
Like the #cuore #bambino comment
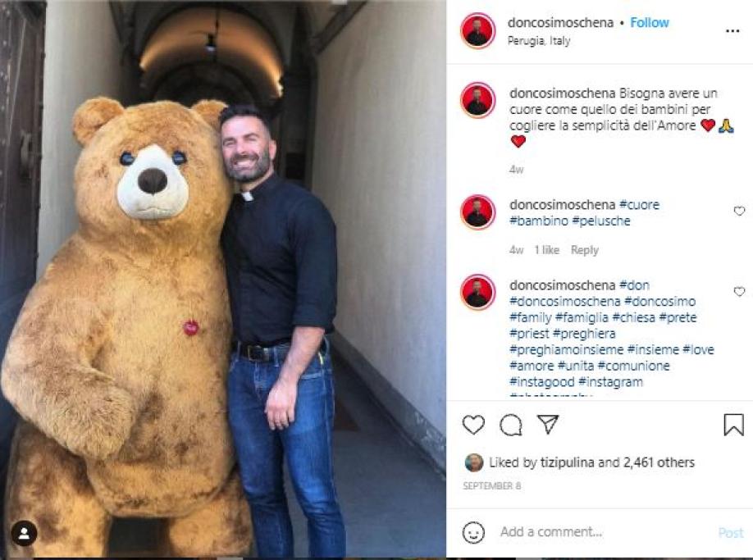point(739,212)
